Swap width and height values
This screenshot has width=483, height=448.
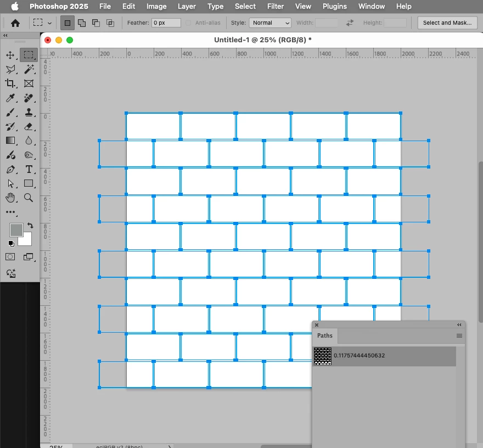[350, 23]
